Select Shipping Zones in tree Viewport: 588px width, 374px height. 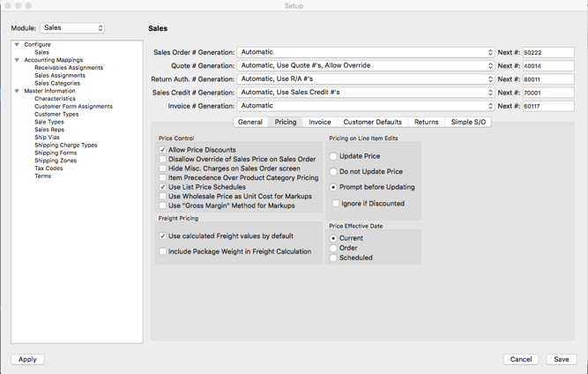click(x=56, y=161)
